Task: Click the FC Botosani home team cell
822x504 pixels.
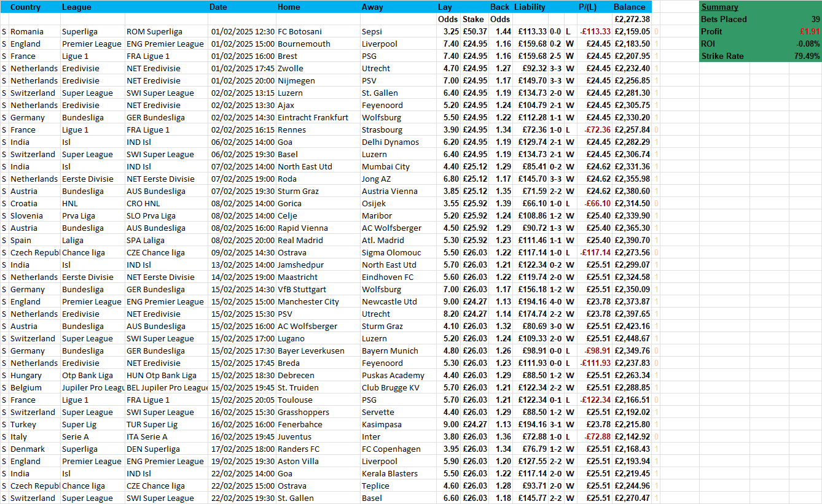Action: [318, 31]
